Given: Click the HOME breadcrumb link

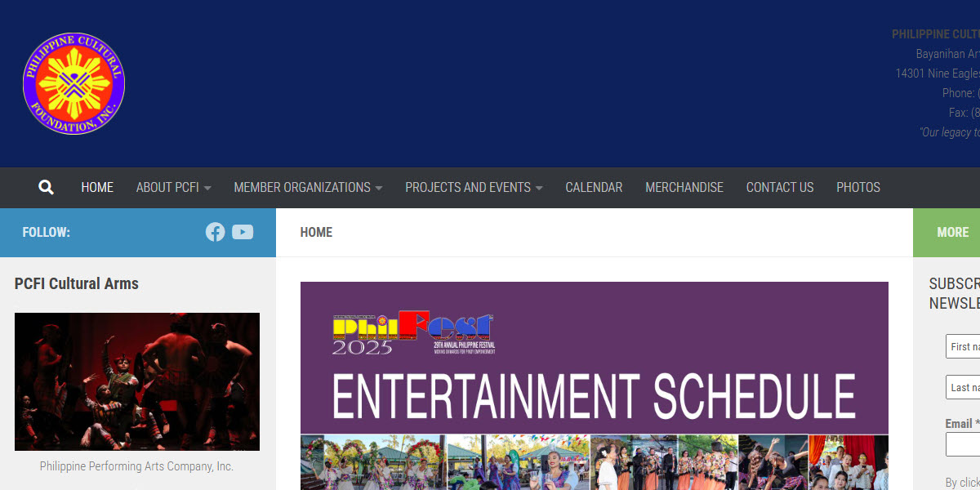Looking at the screenshot, I should (x=316, y=232).
